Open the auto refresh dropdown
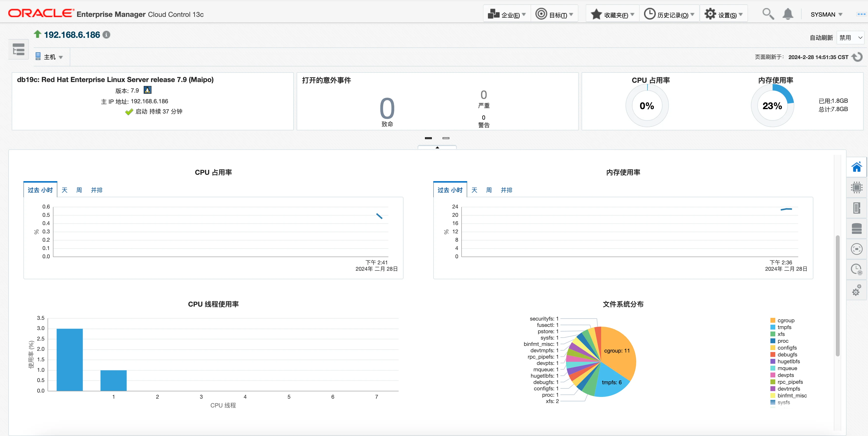The width and height of the screenshot is (868, 436). click(850, 38)
